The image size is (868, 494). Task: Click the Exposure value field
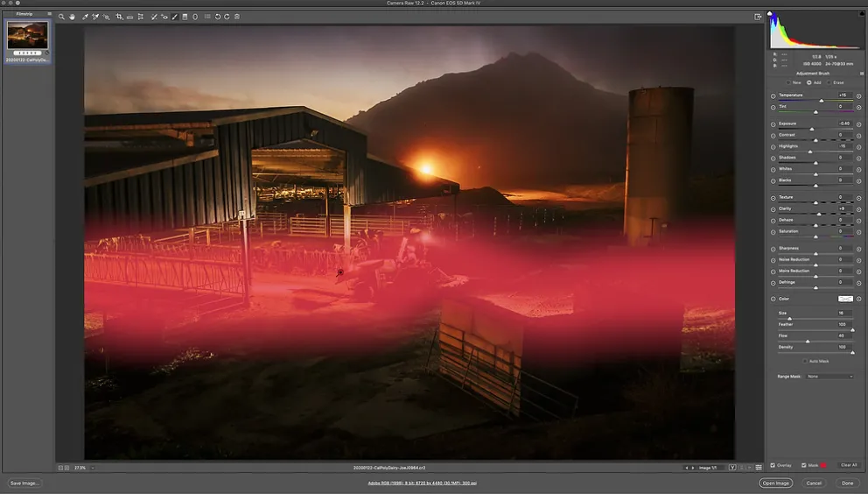[844, 123]
